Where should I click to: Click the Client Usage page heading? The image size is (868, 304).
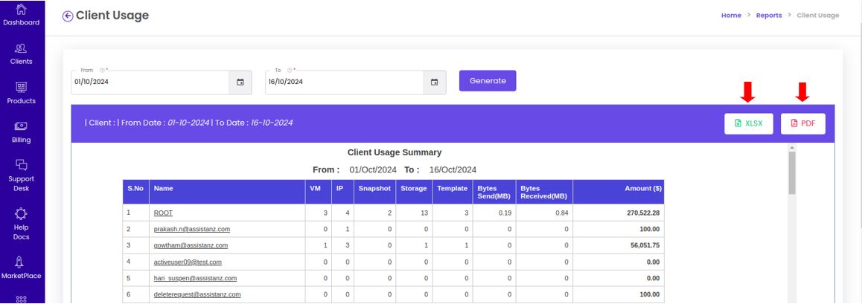[112, 16]
